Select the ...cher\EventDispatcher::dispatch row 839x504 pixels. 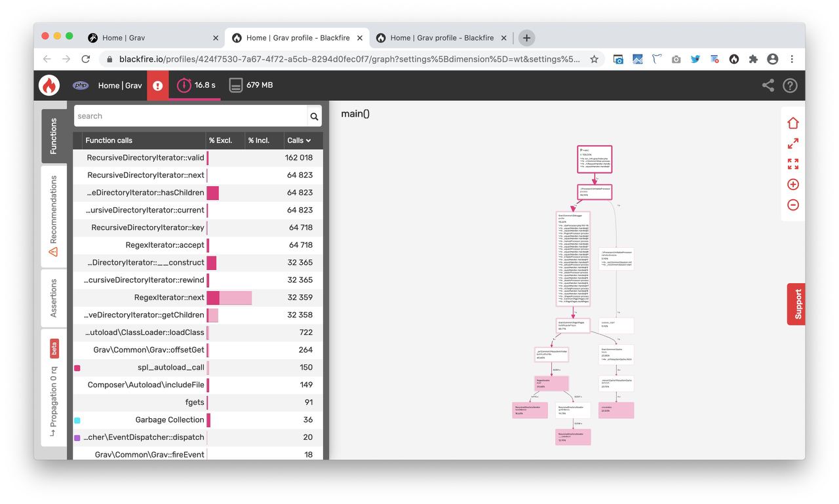coord(198,437)
